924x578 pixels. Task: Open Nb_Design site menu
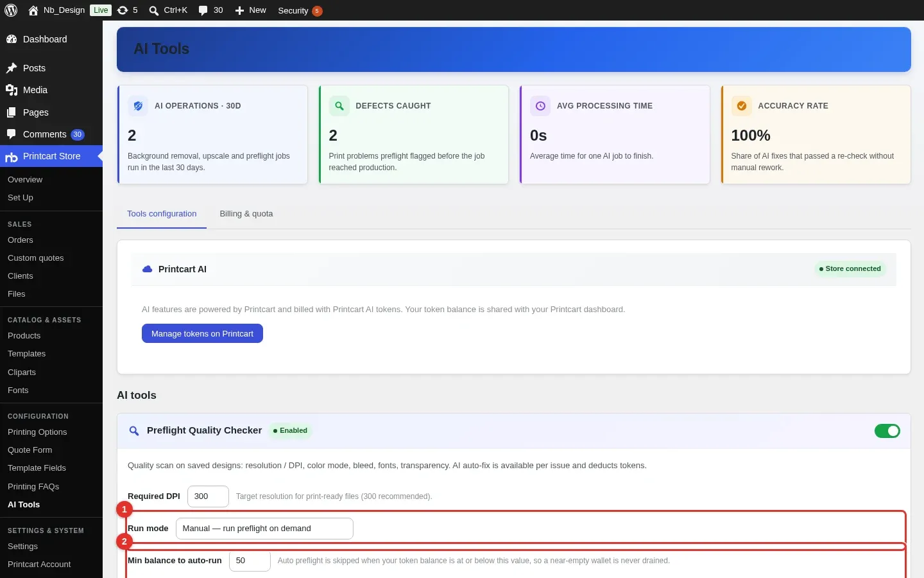pos(64,10)
